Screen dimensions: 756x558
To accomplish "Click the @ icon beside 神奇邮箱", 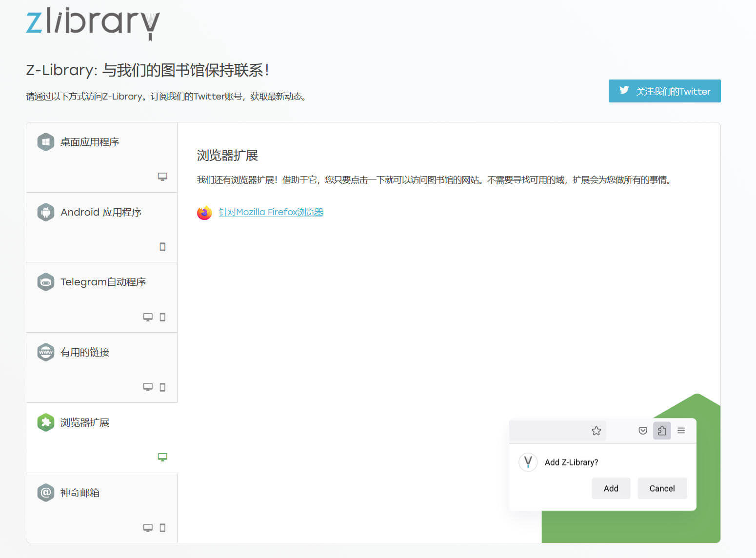I will (x=45, y=492).
